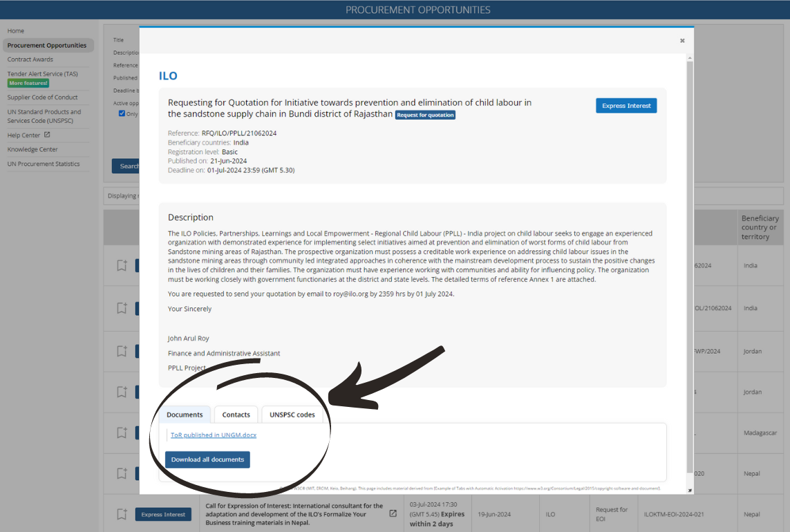Click the dialog deadline 01-Jul-2024 23:59
790x532 pixels.
pyautogui.click(x=251, y=170)
